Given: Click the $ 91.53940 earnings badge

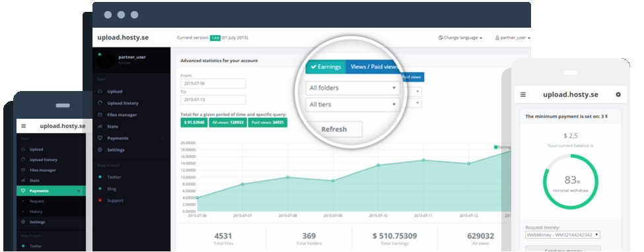Looking at the screenshot, I should 194,122.
